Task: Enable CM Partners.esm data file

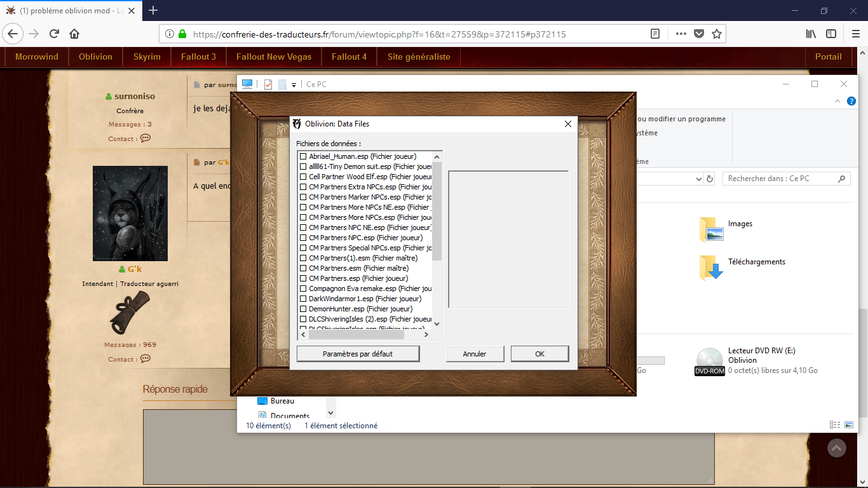Action: click(303, 268)
